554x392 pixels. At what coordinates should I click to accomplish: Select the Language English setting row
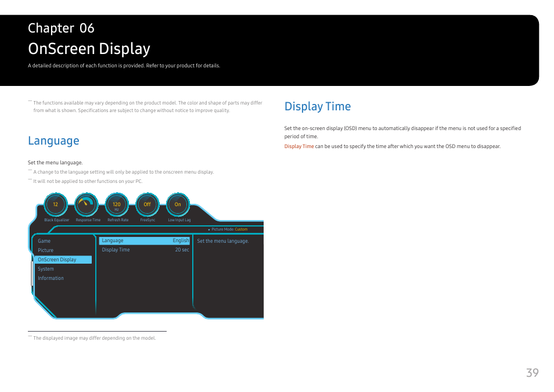coord(145,240)
